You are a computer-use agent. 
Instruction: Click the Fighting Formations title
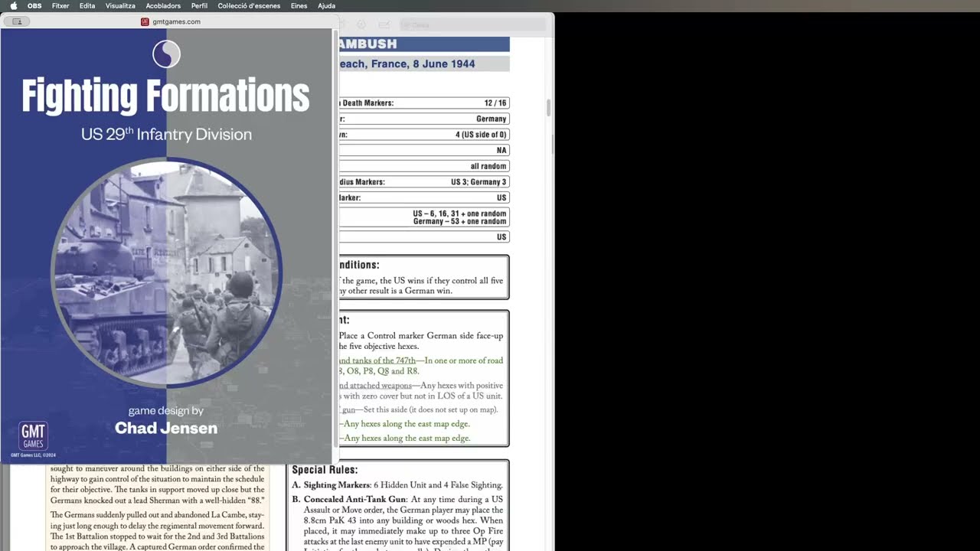click(165, 96)
